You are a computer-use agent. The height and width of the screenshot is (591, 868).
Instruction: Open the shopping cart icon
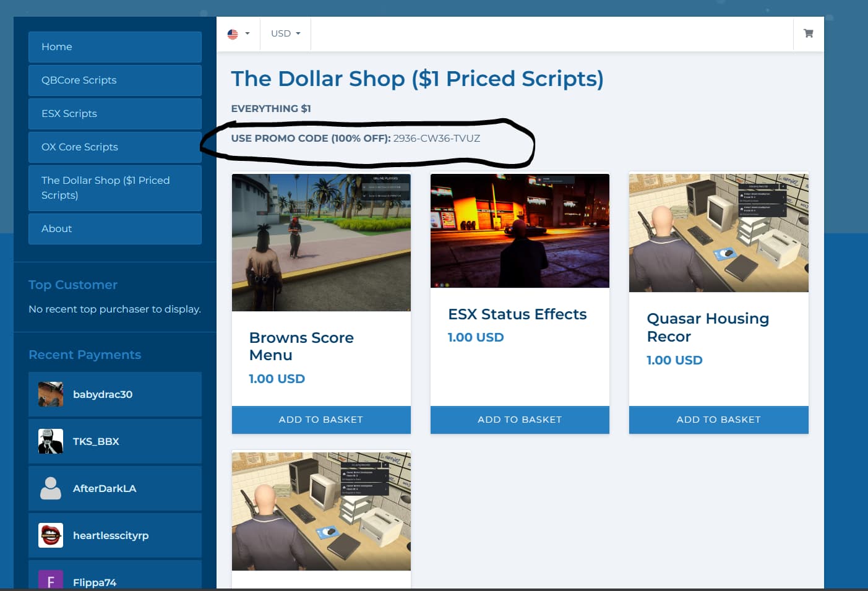coord(808,33)
